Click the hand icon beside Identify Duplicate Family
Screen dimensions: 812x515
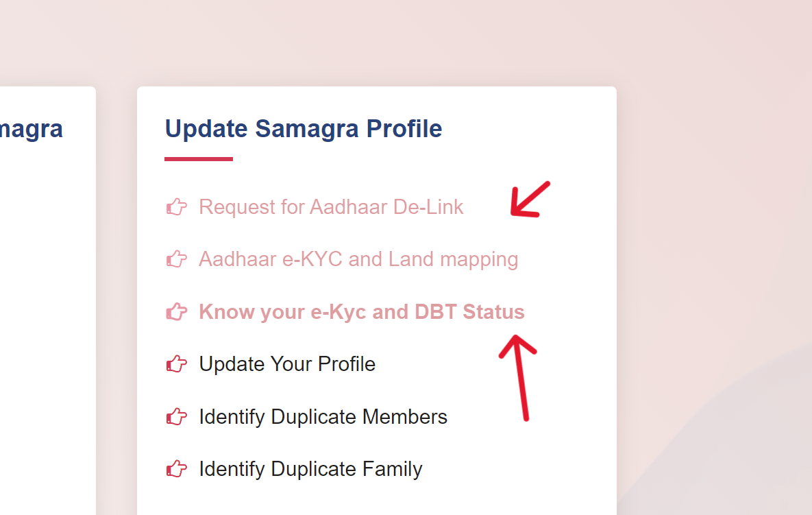coord(176,469)
